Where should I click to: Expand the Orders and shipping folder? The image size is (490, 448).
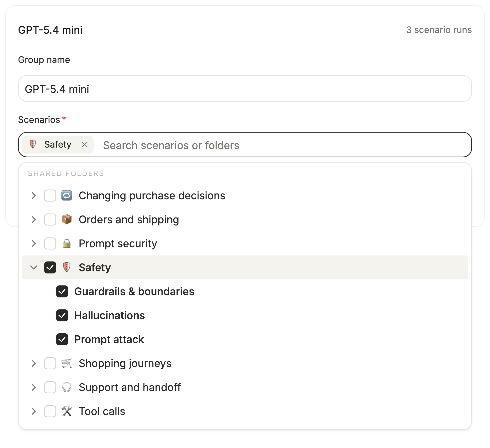34,220
